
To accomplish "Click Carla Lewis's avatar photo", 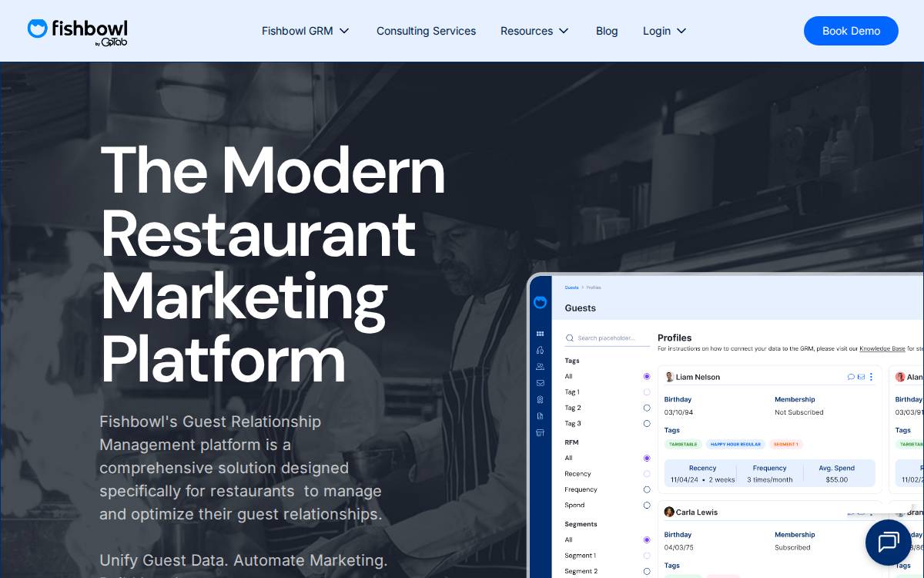I will click(x=669, y=512).
